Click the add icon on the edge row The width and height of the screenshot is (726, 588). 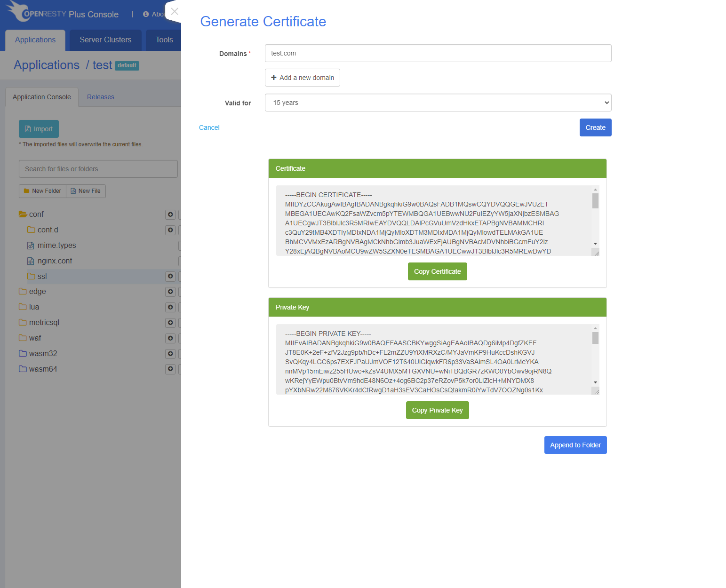[x=170, y=292]
